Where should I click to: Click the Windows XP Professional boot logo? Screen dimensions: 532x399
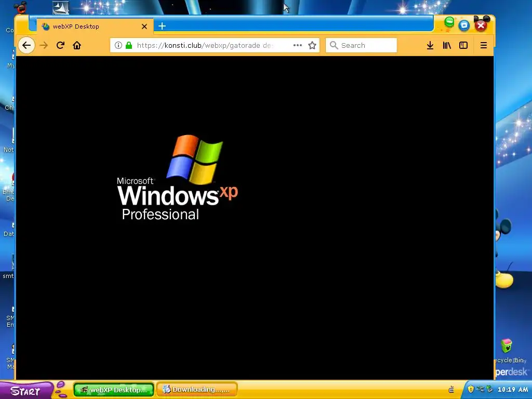[x=178, y=178]
